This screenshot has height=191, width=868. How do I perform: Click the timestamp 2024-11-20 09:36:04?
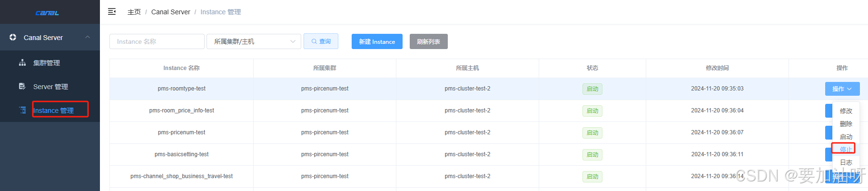coord(717,111)
